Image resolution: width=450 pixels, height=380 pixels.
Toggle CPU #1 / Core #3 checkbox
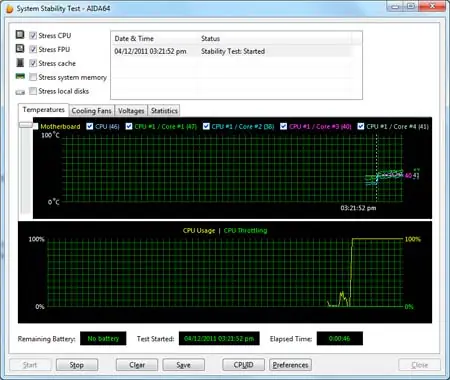(x=283, y=126)
